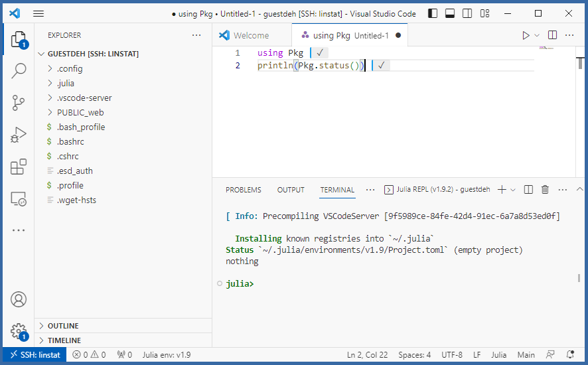Image resolution: width=588 pixels, height=365 pixels.
Task: Expand the .julia folder
Action: [x=65, y=83]
